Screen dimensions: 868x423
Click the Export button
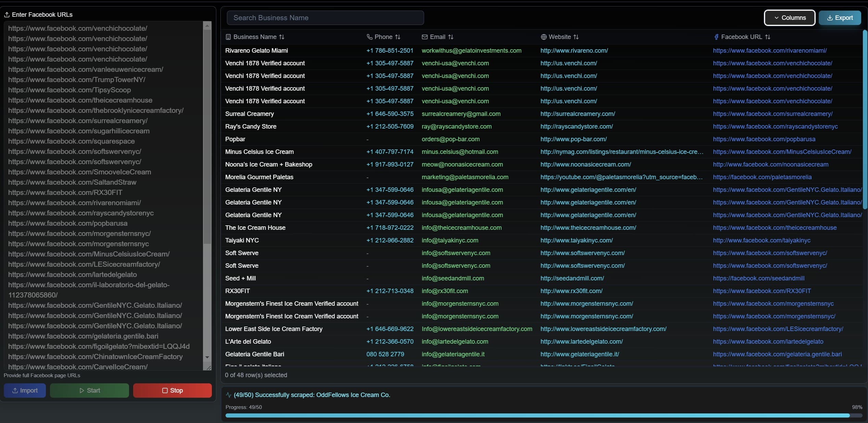(x=841, y=18)
